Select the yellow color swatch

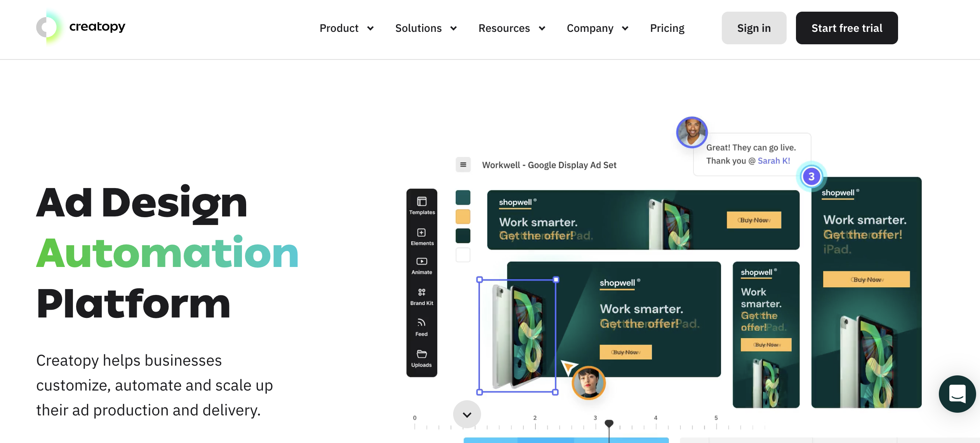click(463, 216)
